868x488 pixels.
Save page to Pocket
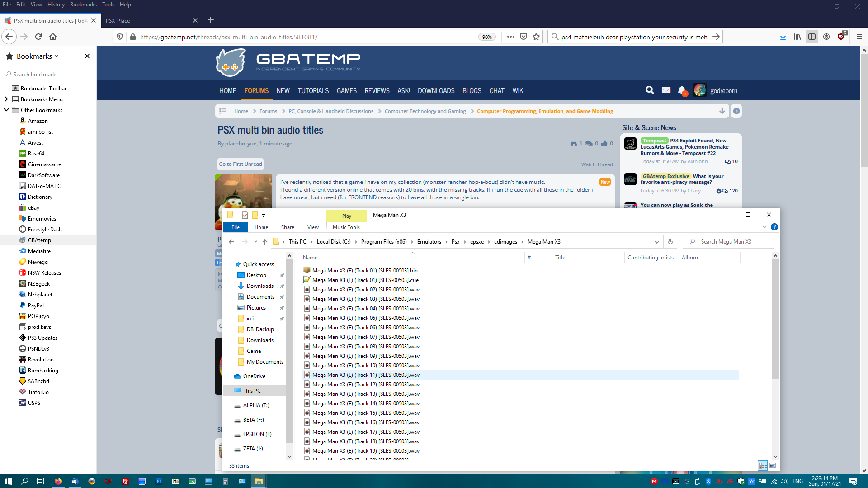[524, 37]
